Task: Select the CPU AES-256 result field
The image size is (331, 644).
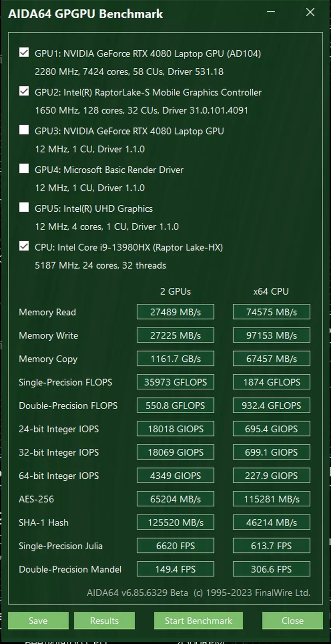Action: pos(271,499)
